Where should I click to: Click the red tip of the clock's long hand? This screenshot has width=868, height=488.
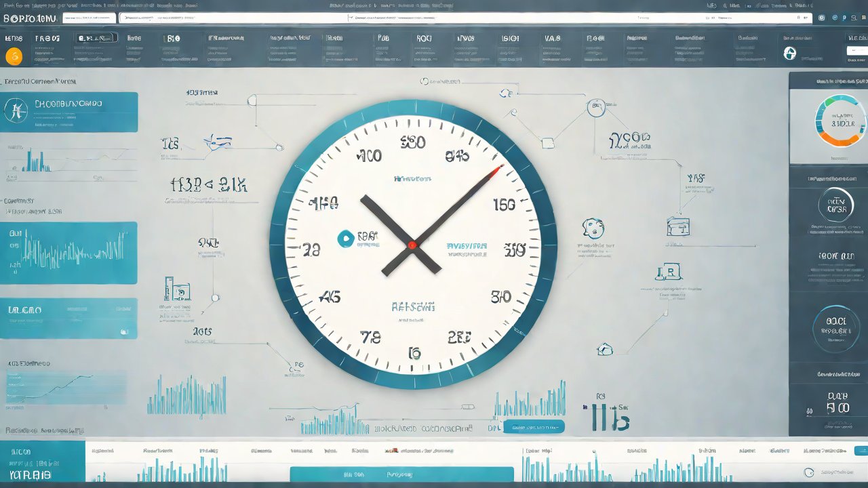point(498,169)
